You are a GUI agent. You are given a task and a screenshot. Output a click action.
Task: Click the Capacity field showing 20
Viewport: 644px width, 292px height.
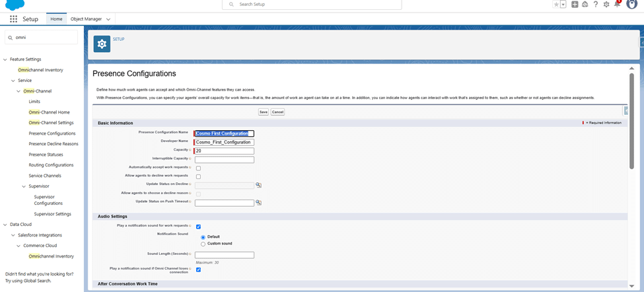click(x=225, y=151)
